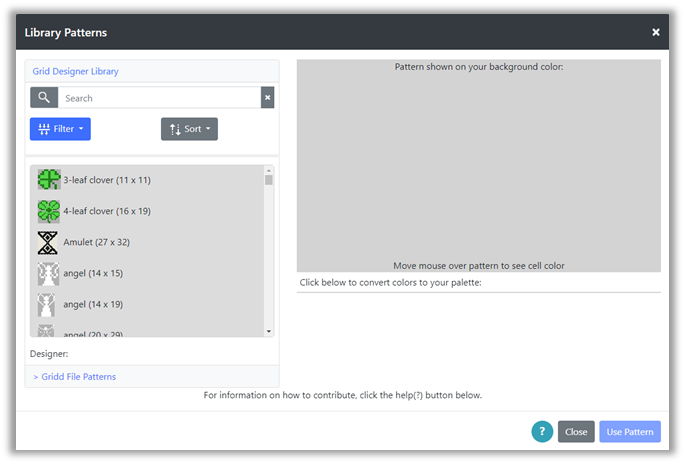Click the magnifying glass search icon
The width and height of the screenshot is (685, 464).
(44, 98)
